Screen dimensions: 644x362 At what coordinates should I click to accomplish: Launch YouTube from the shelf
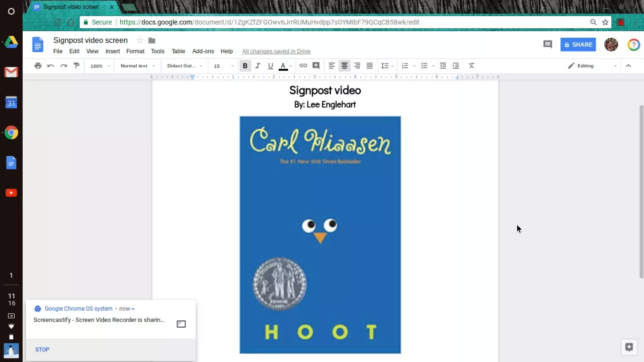[x=11, y=193]
